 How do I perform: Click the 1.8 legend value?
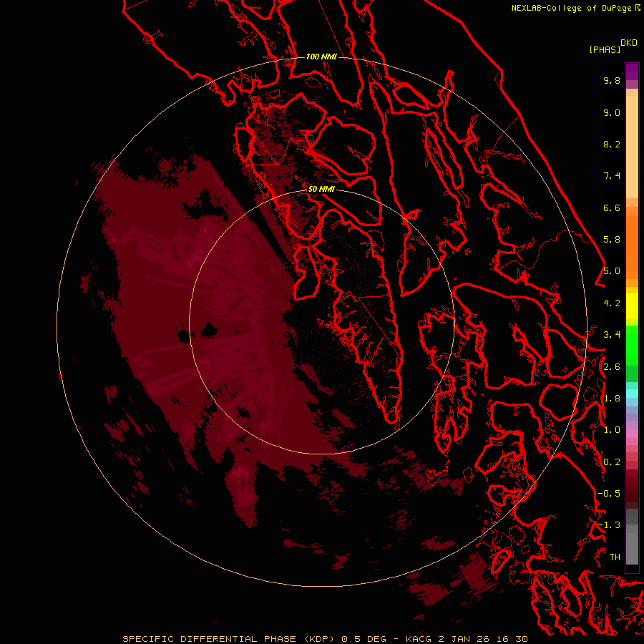tap(612, 399)
